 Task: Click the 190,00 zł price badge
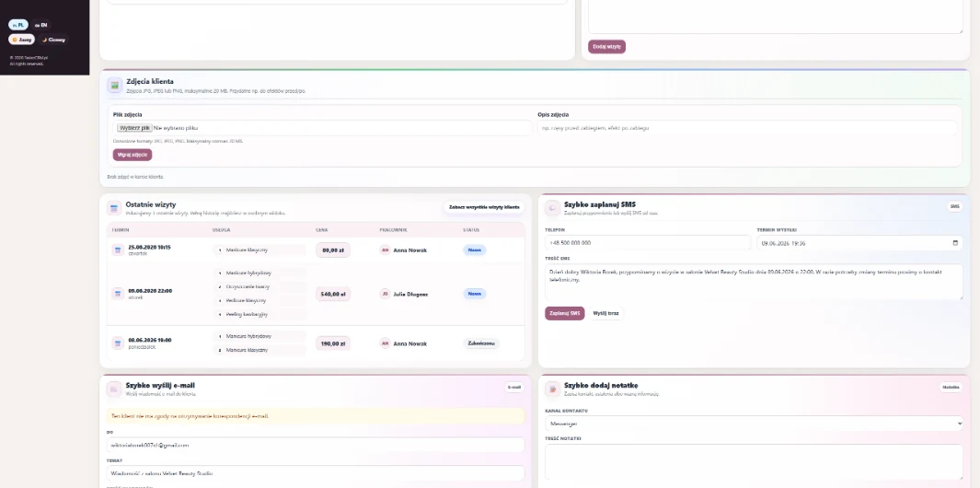click(332, 343)
